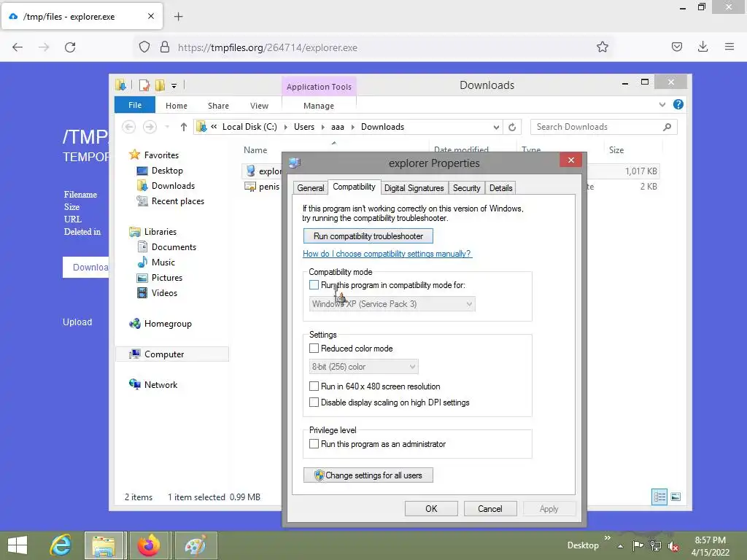Open Paint from the taskbar
Viewport: 747px width, 560px height.
point(196,545)
